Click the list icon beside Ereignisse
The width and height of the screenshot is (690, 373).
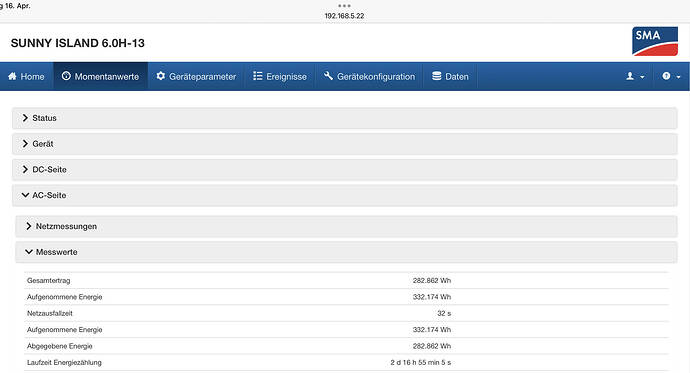(x=257, y=76)
